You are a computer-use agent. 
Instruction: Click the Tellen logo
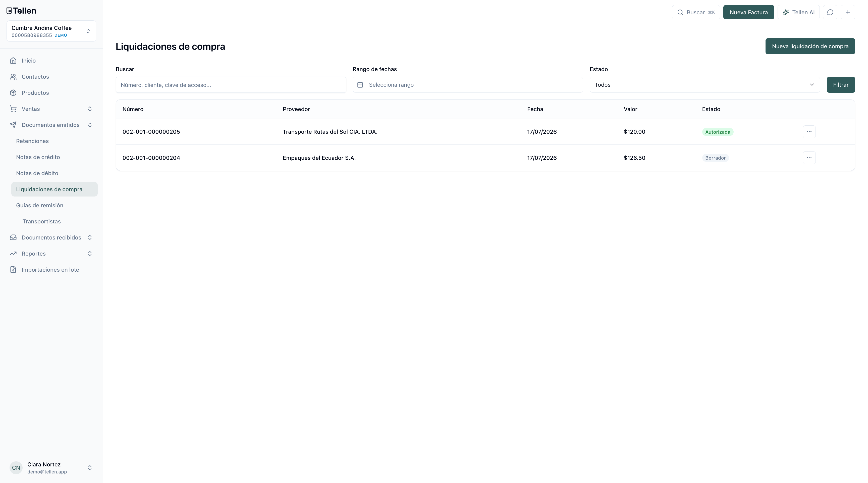pos(21,11)
